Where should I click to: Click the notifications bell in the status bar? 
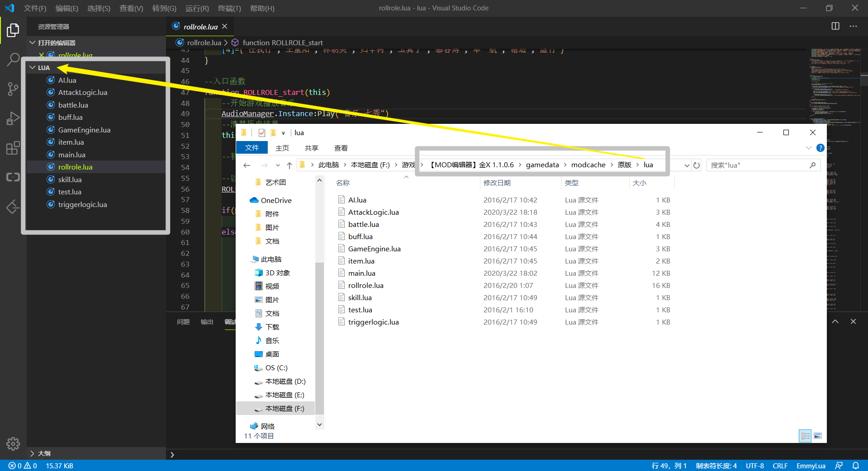856,466
